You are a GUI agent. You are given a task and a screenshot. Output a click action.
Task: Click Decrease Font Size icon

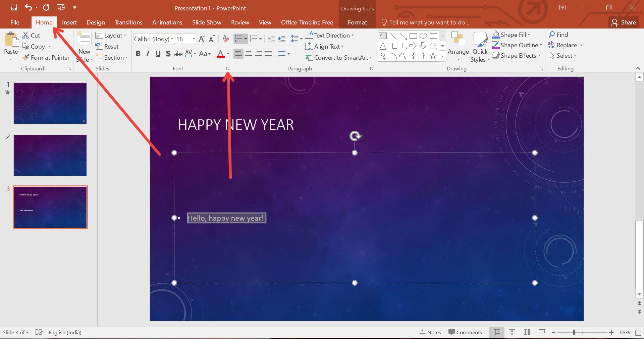(x=212, y=39)
